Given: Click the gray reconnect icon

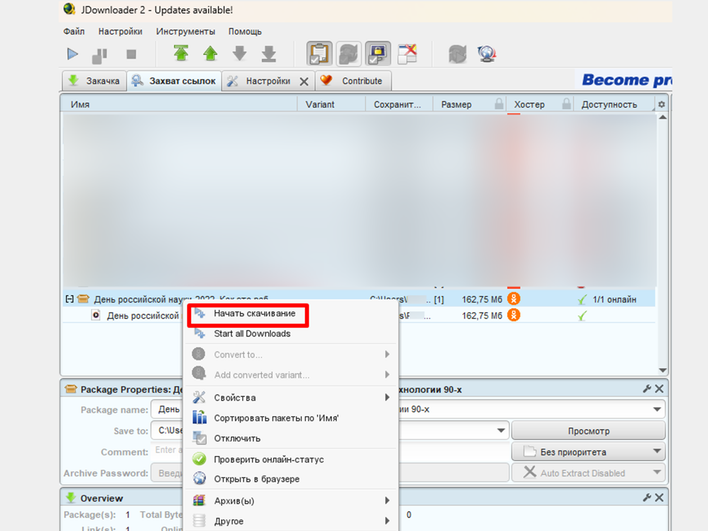Looking at the screenshot, I should (x=457, y=54).
